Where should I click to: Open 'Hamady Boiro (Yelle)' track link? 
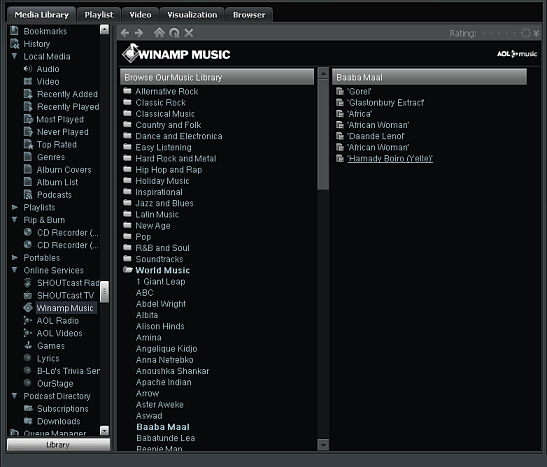point(390,158)
